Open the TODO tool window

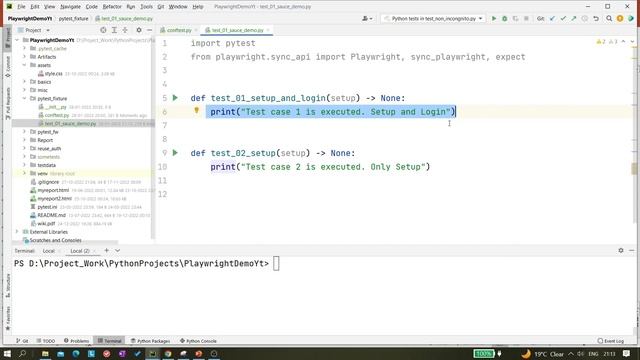(x=46, y=341)
